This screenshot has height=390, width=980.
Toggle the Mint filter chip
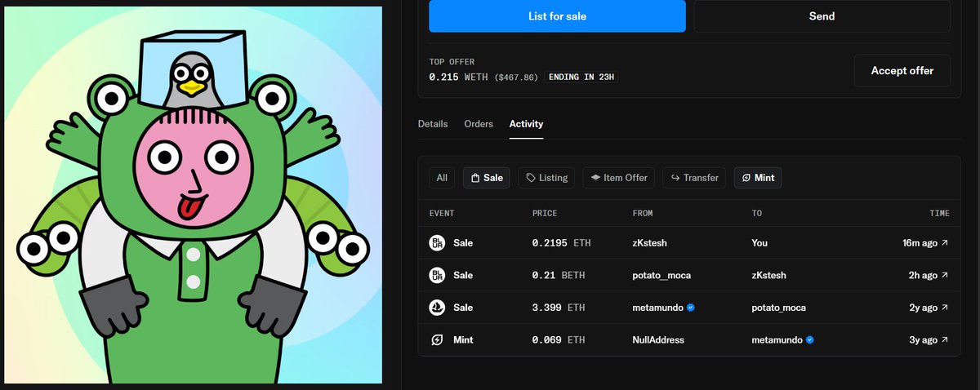point(757,178)
